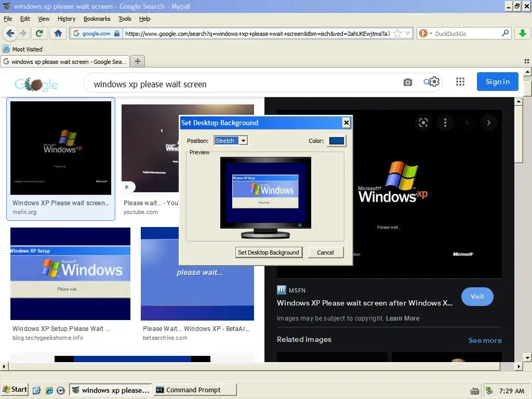
Task: Click the Sign in button
Action: 497,82
